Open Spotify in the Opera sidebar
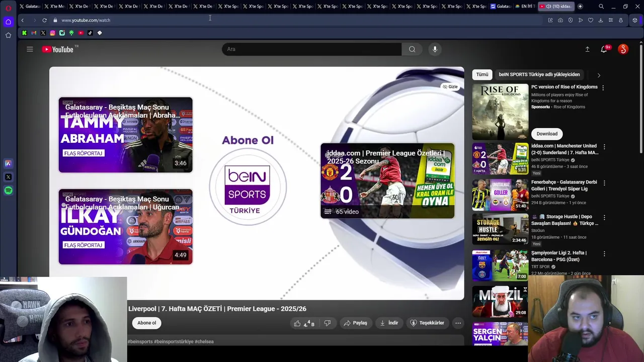This screenshot has height=362, width=644. coord(8,191)
